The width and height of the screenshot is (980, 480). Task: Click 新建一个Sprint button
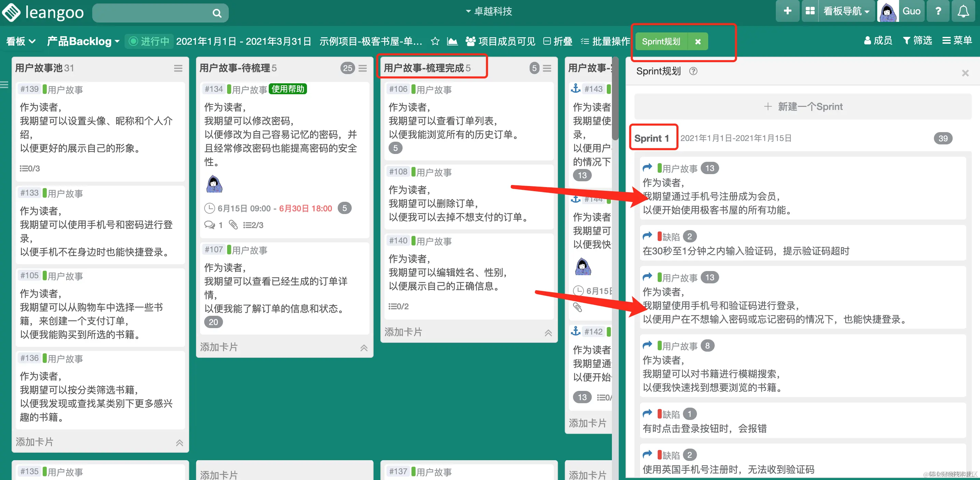click(x=803, y=107)
